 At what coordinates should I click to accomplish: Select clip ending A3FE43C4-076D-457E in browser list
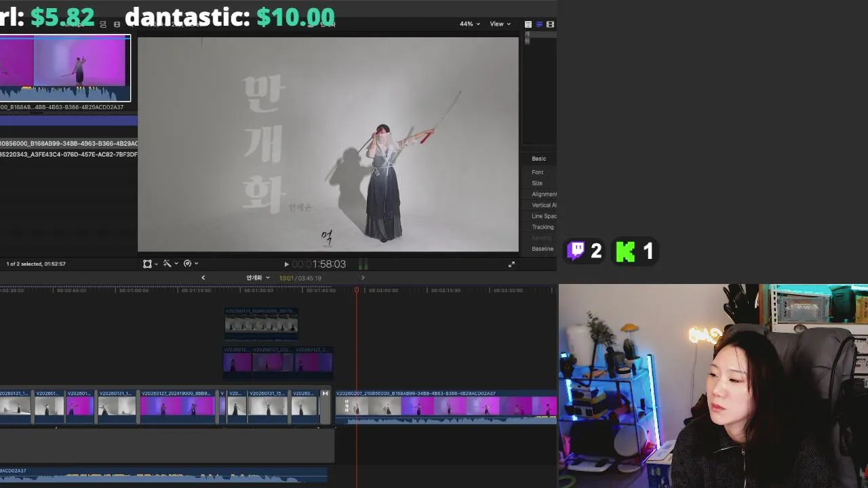click(68, 155)
